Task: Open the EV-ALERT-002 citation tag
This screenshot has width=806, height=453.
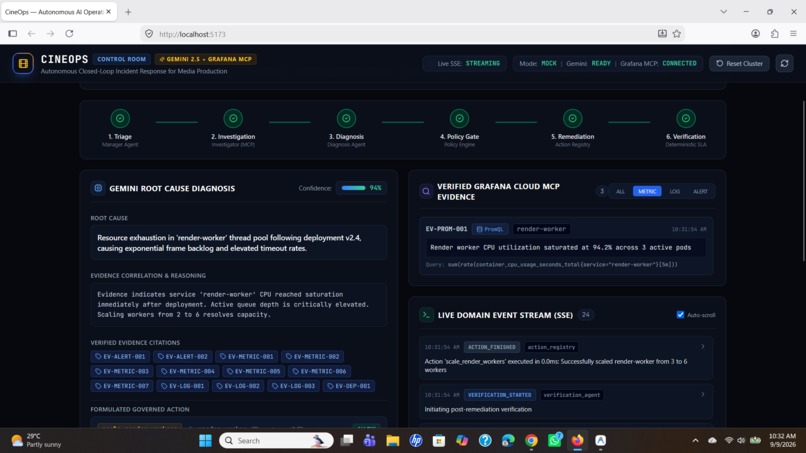Action: 182,356
